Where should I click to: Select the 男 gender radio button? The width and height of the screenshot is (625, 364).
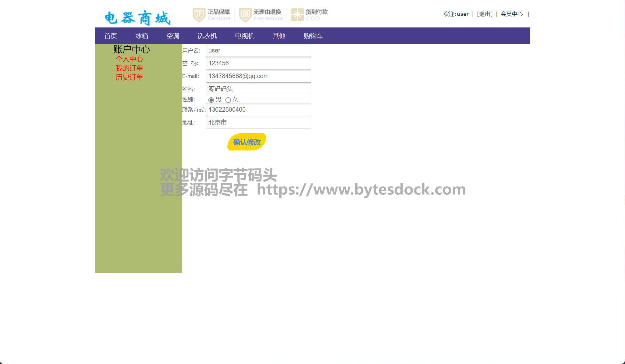coord(211,100)
